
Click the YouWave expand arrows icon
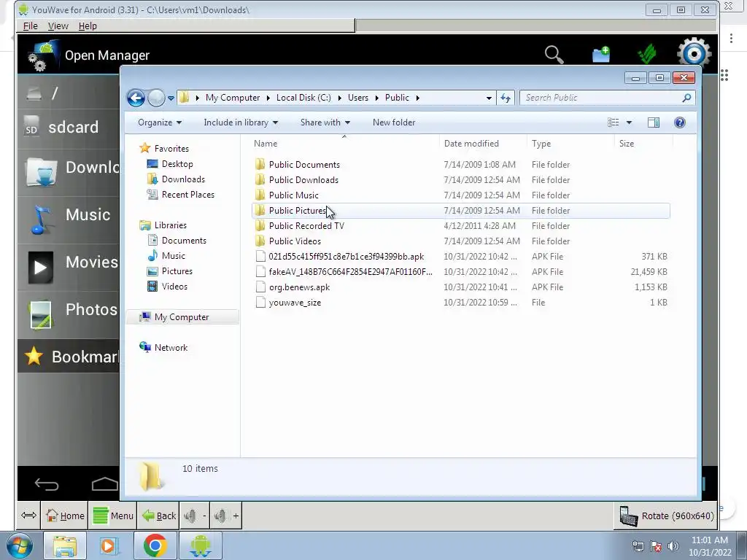coord(28,516)
